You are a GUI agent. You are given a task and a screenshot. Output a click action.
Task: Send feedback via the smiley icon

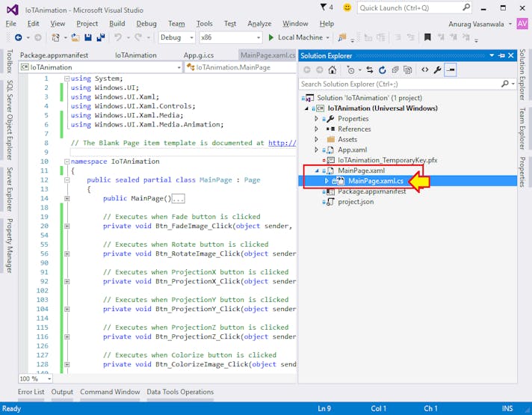(x=347, y=7)
